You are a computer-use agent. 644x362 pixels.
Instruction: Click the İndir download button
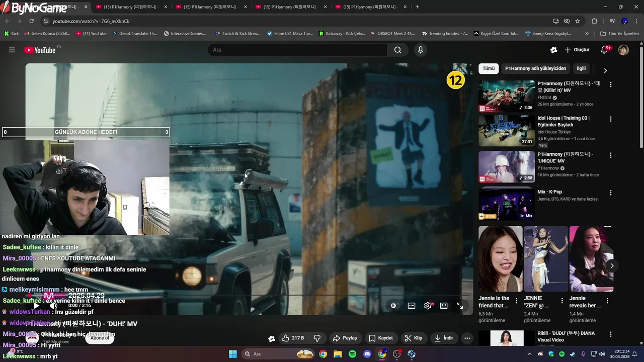pyautogui.click(x=444, y=338)
